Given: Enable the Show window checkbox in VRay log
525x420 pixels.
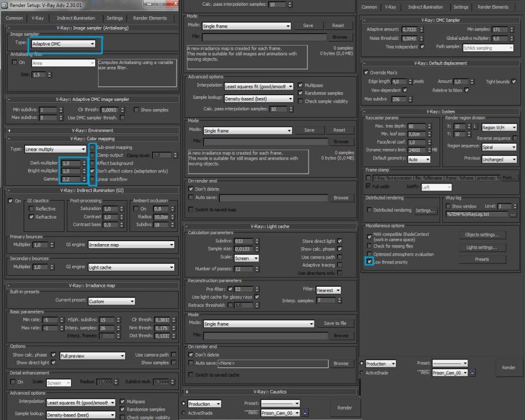Looking at the screenshot, I should pos(448,206).
